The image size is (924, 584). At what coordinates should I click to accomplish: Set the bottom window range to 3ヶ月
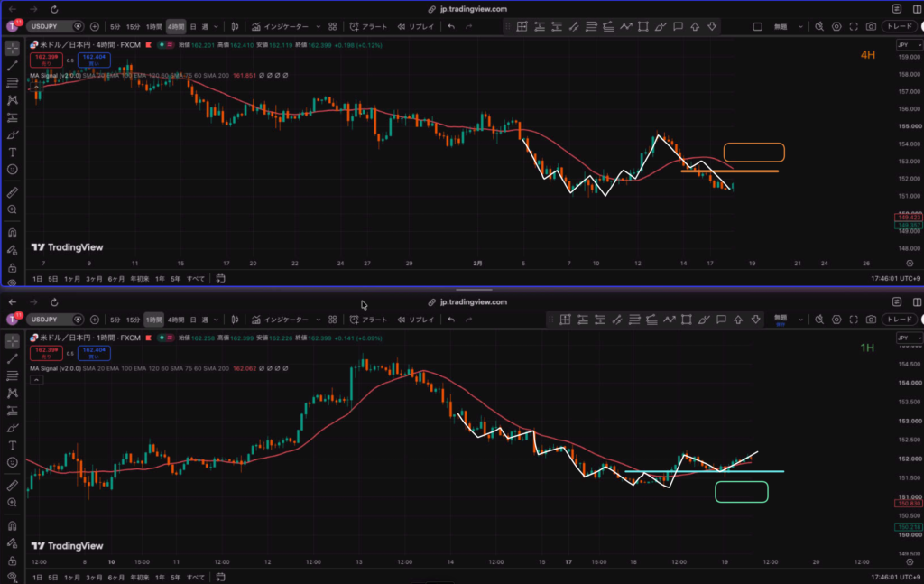[x=94, y=578]
